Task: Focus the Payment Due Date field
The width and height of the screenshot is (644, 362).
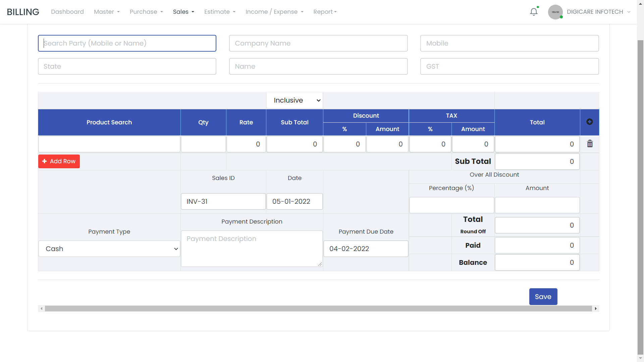Action: pos(366,249)
